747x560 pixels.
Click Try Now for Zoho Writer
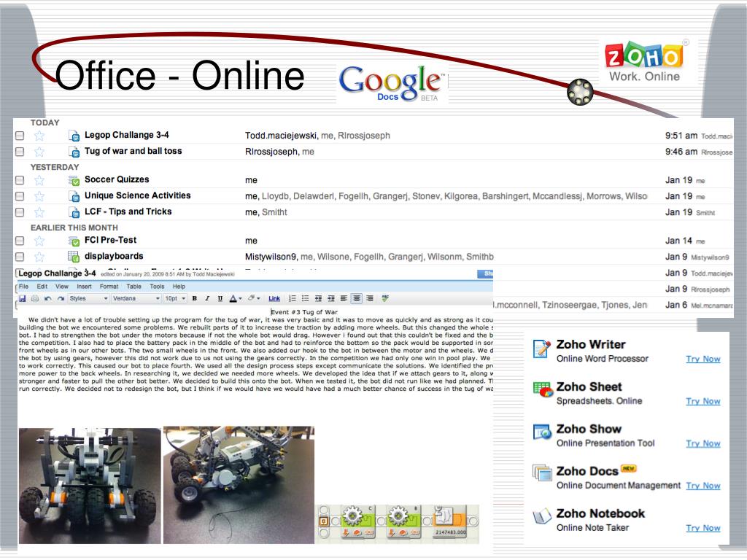tap(703, 359)
